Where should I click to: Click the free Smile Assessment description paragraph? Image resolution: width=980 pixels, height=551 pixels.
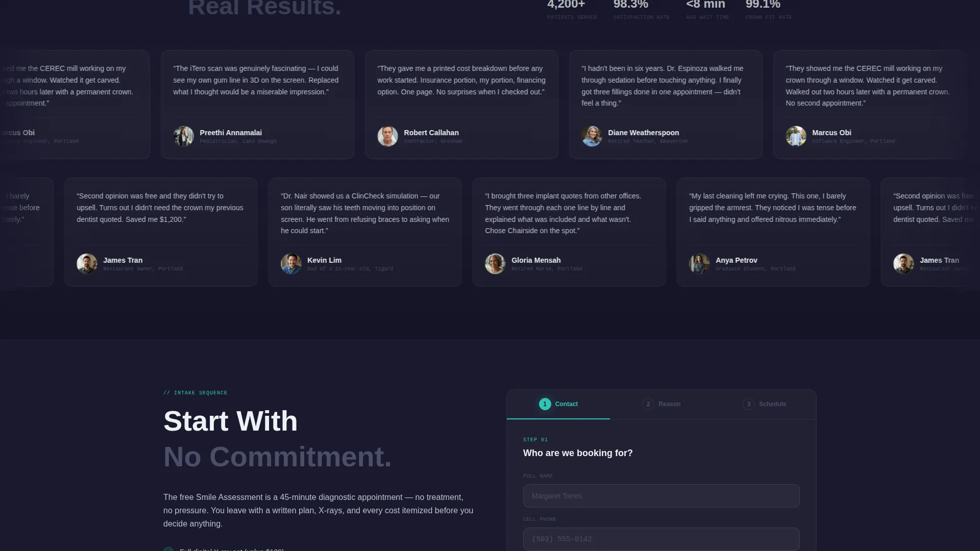318,510
